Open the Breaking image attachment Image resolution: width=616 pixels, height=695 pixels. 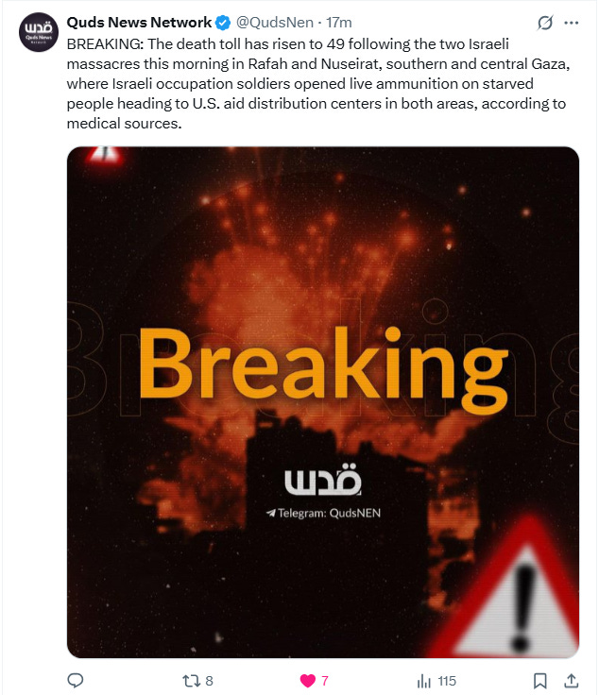[x=323, y=402]
